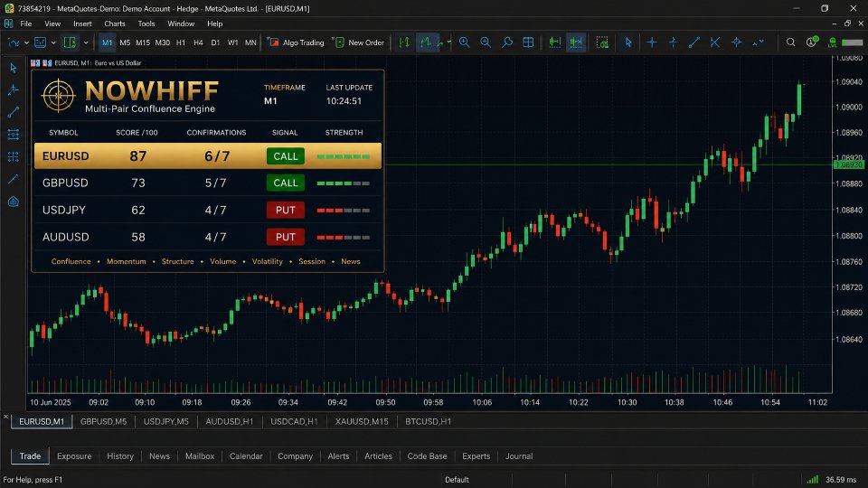The height and width of the screenshot is (488, 868).
Task: Click the GBPUSD CALL signal badge
Action: tap(286, 183)
